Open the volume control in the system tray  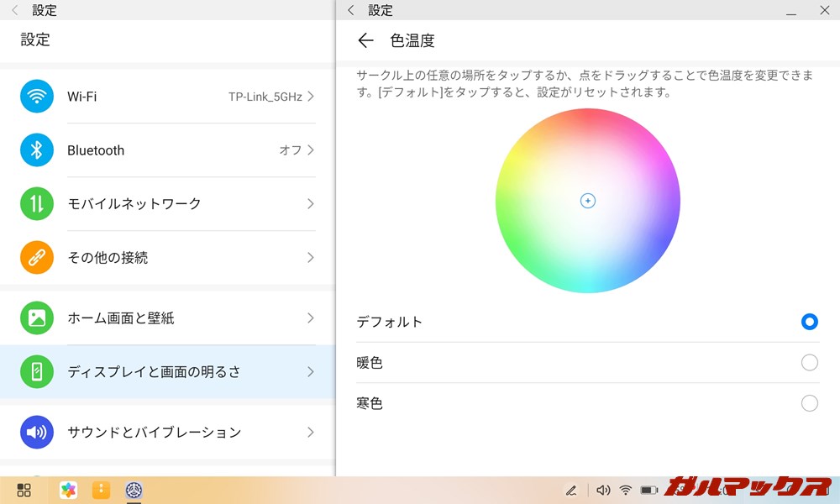click(602, 490)
